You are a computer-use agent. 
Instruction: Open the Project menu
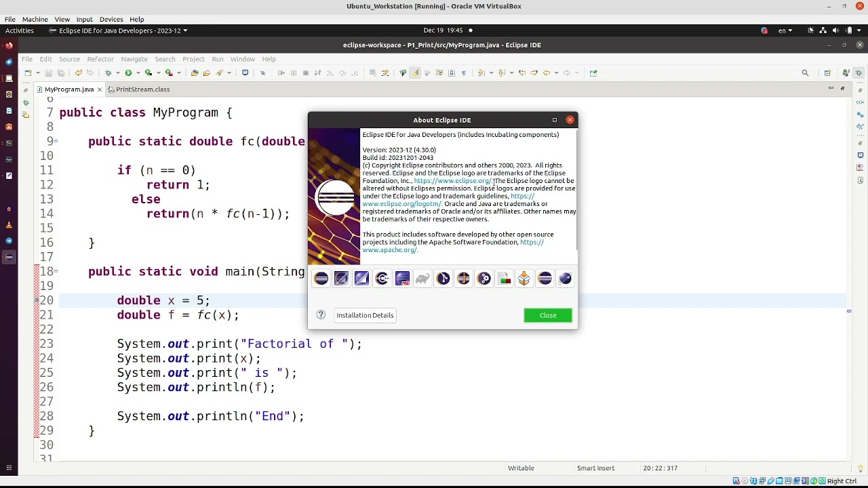[x=193, y=59]
